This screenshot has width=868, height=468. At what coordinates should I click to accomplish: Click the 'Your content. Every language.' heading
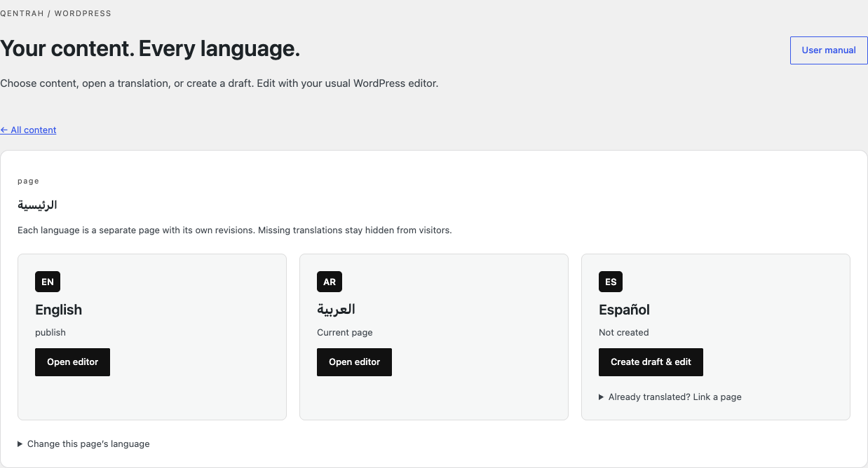click(x=150, y=49)
